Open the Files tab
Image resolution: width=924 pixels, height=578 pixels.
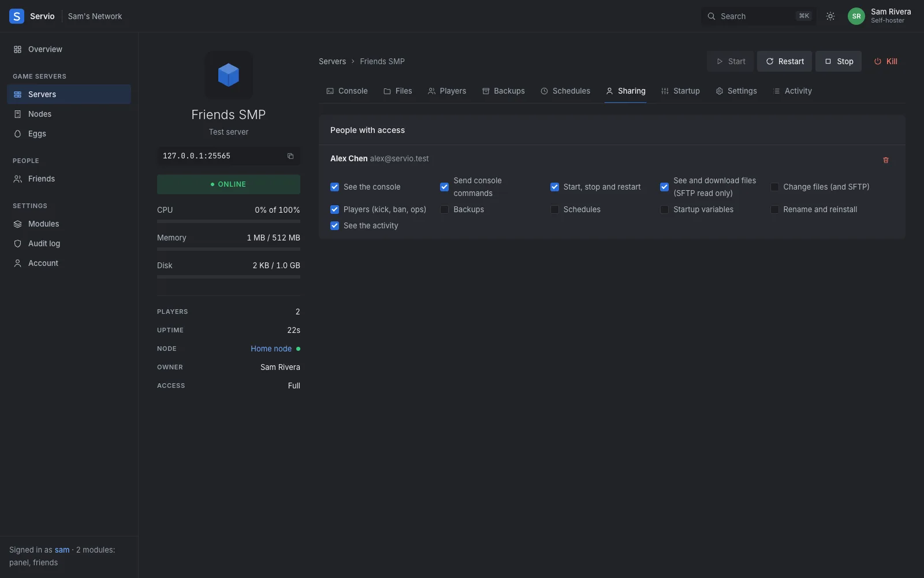point(398,91)
